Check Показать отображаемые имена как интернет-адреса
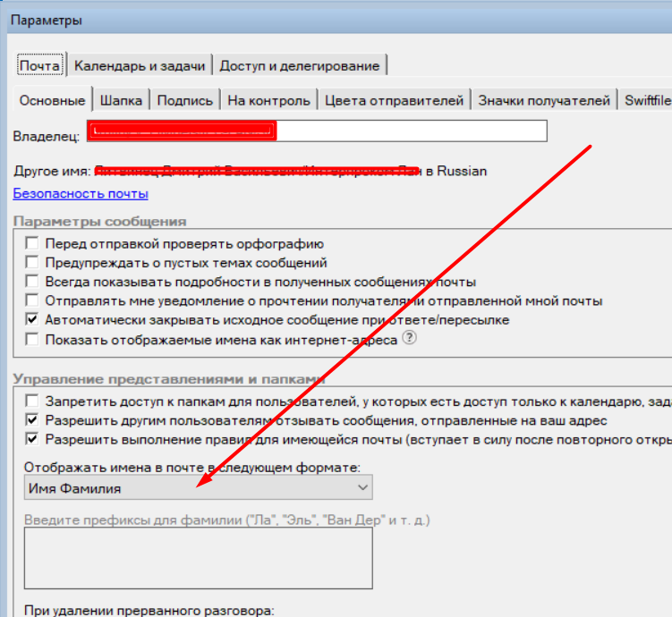This screenshot has width=672, height=617. pyautogui.click(x=32, y=340)
